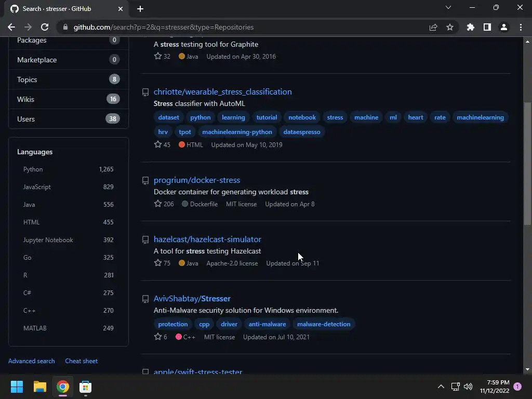
Task: Open the Cheat sheet link
Action: click(82, 361)
